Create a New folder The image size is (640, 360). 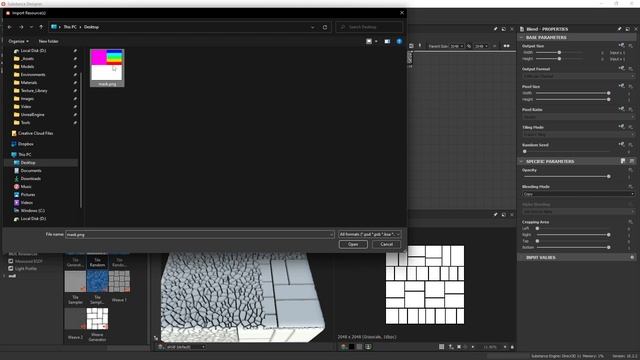pos(48,41)
